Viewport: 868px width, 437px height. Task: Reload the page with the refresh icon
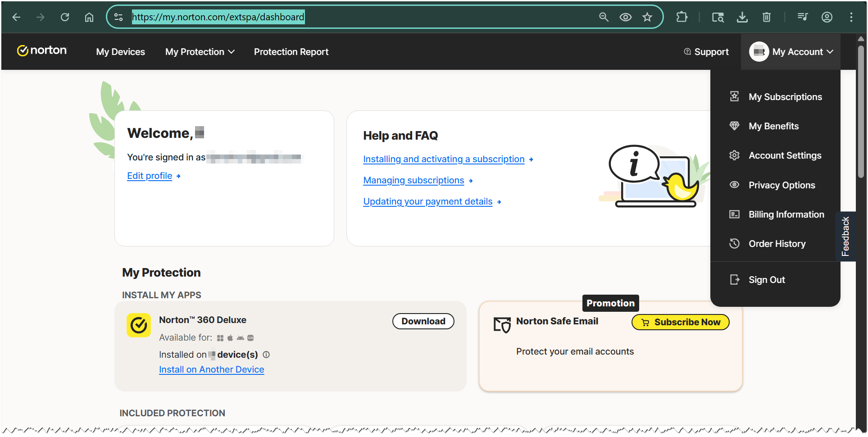pos(65,17)
